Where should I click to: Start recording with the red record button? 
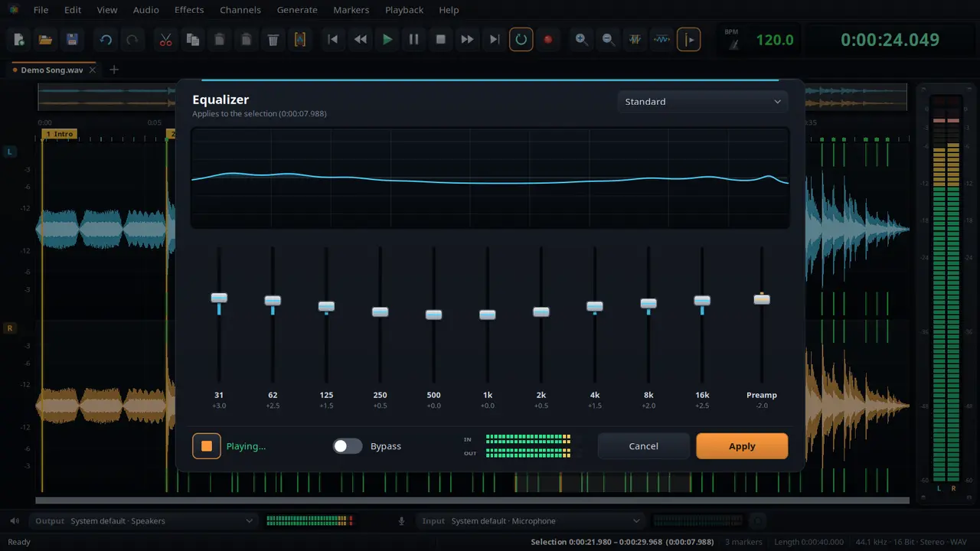pos(548,40)
